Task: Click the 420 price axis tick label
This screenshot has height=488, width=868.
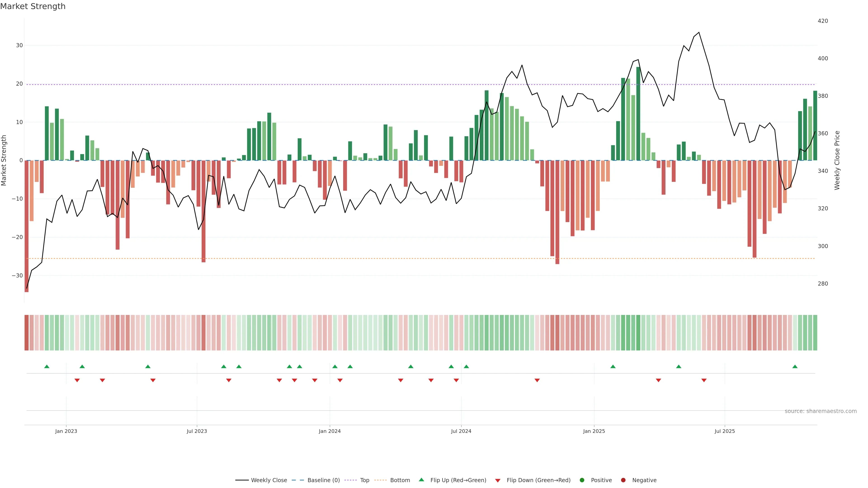Action: [x=823, y=21]
